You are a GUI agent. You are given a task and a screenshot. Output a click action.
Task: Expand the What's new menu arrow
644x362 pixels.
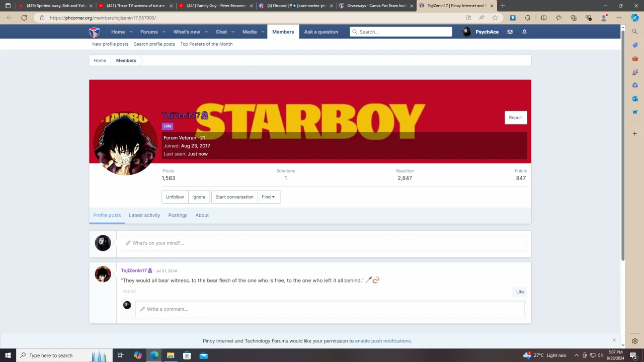tap(206, 32)
